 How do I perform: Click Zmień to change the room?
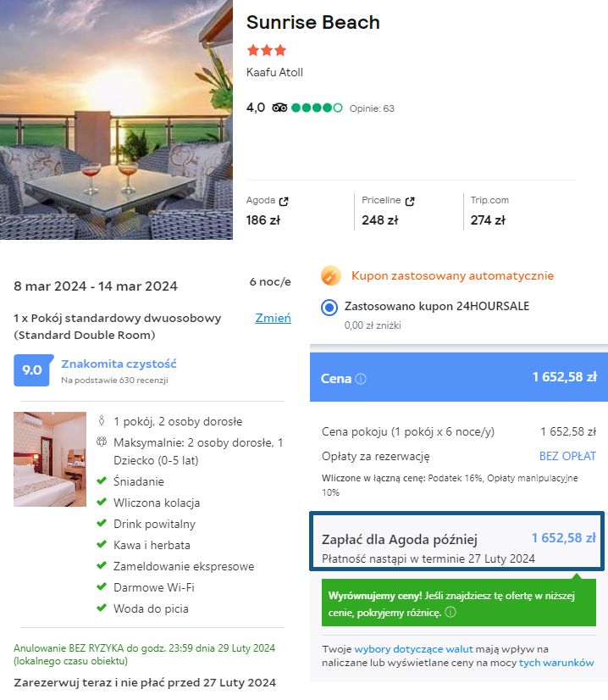pyautogui.click(x=273, y=319)
